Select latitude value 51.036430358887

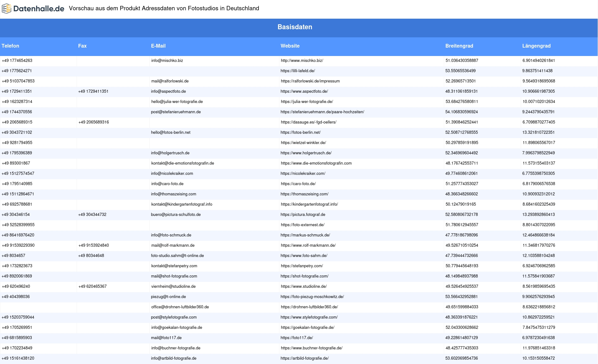pyautogui.click(x=462, y=61)
